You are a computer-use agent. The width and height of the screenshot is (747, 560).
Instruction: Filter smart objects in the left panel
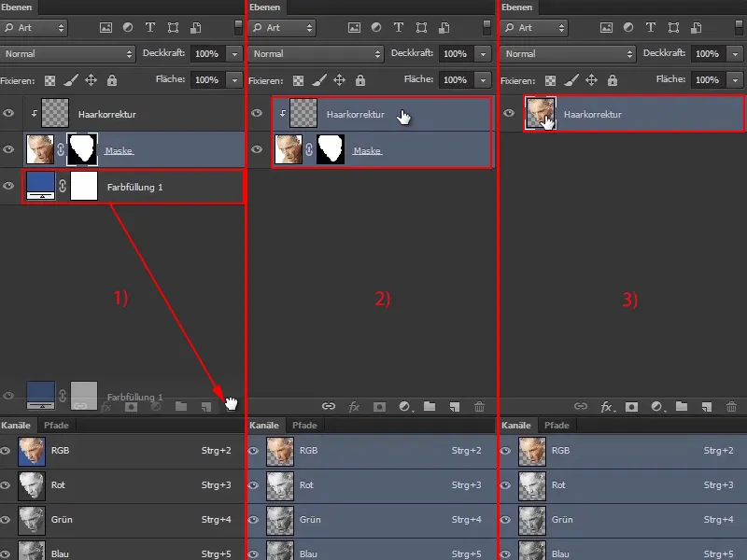click(x=195, y=28)
